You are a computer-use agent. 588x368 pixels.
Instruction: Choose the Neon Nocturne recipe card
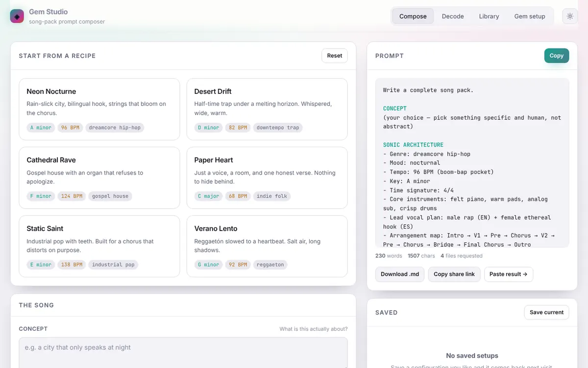pyautogui.click(x=99, y=109)
